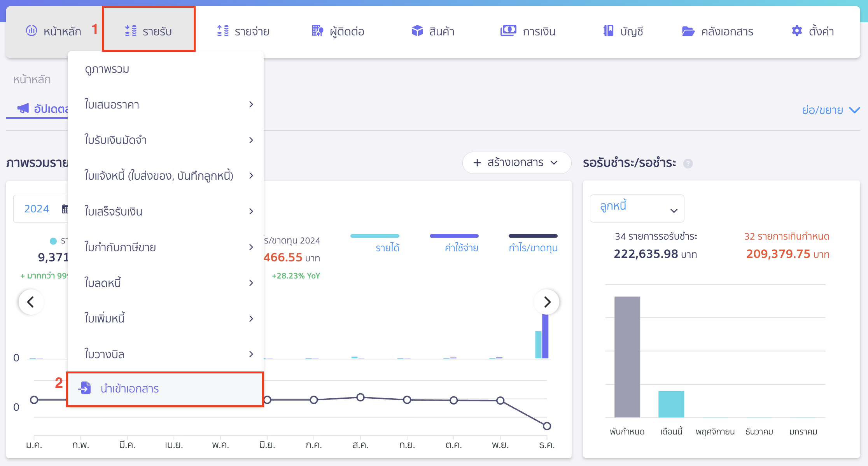The width and height of the screenshot is (868, 466).
Task: Click the next arrow on the chart carousel
Action: click(546, 302)
